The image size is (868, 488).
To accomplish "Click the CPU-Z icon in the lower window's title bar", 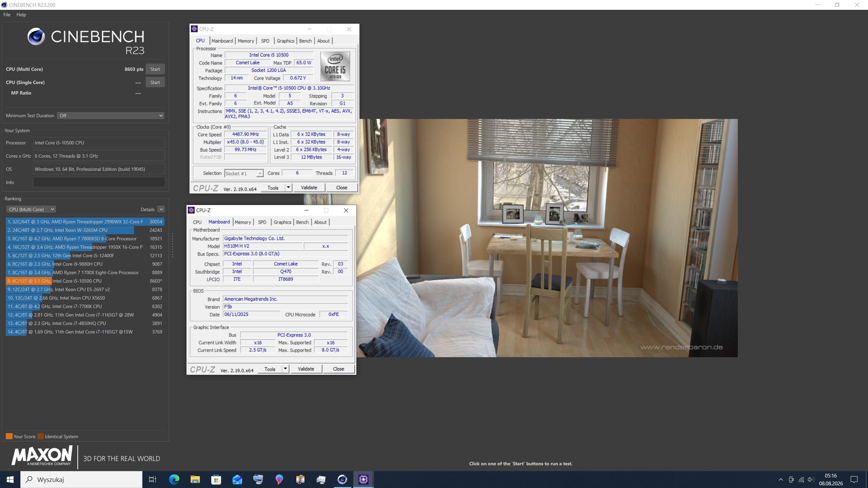I will tap(191, 210).
